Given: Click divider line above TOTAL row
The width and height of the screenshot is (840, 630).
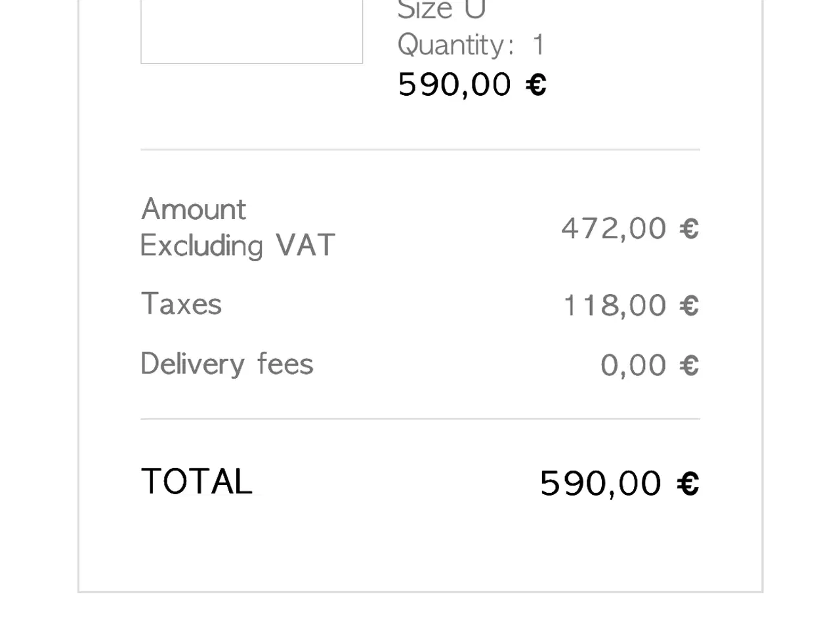Looking at the screenshot, I should 420,419.
